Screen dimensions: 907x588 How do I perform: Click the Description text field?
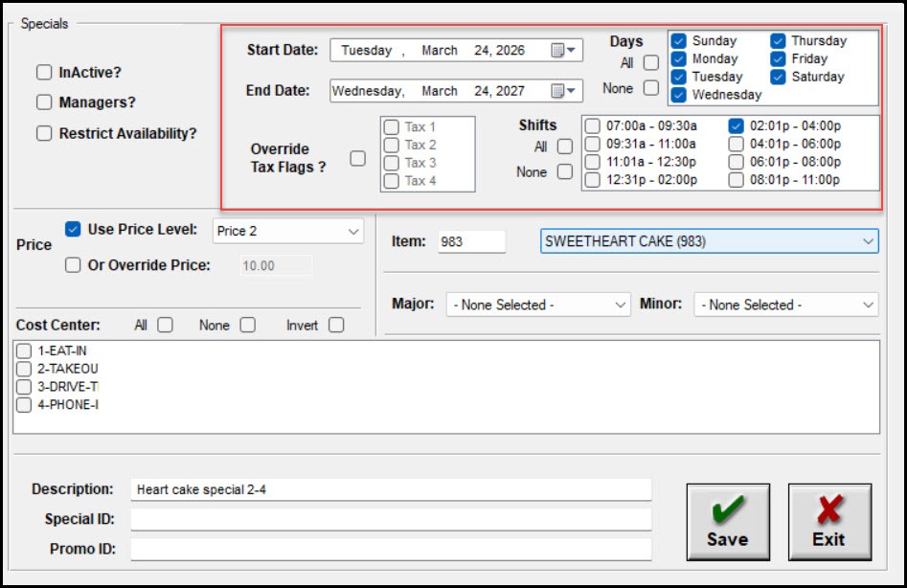391,489
